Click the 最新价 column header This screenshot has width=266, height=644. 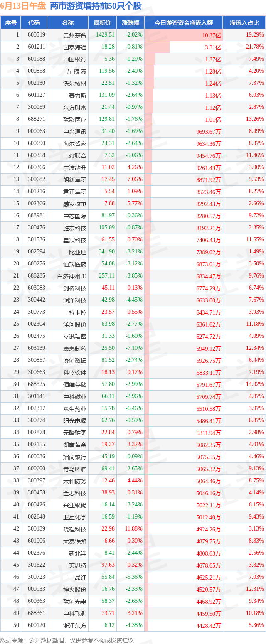coord(102,23)
